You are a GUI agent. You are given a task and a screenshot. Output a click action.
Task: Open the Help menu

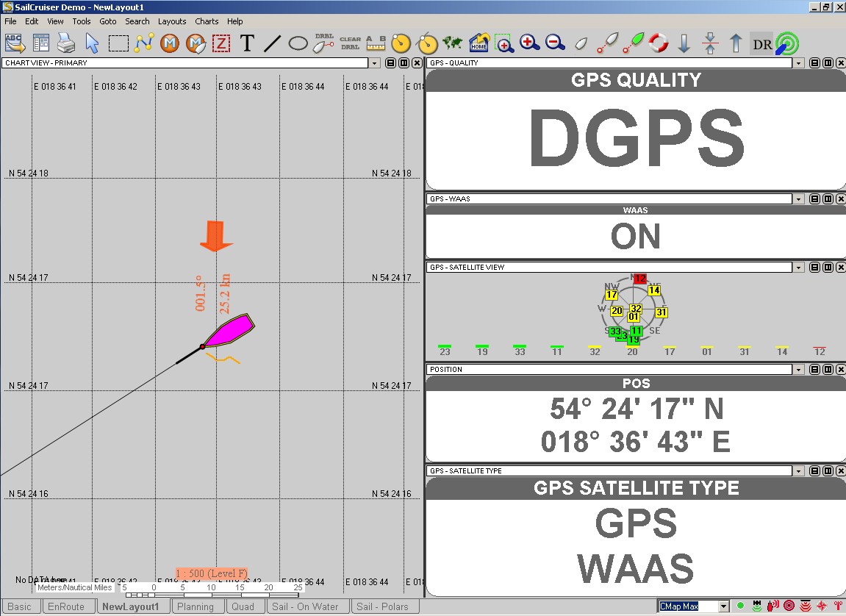pyautogui.click(x=234, y=21)
